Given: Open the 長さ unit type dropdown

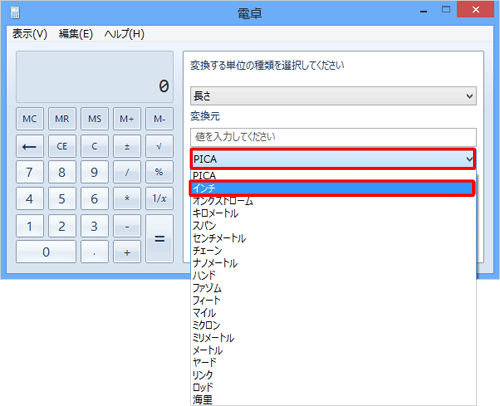Looking at the screenshot, I should point(333,96).
